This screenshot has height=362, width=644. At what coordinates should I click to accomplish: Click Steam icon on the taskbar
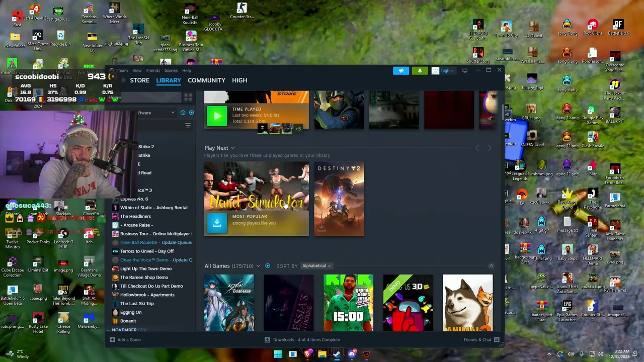pos(337,354)
